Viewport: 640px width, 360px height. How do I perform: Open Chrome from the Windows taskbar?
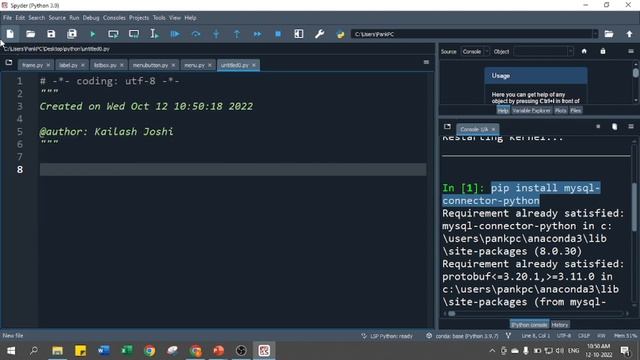point(149,351)
